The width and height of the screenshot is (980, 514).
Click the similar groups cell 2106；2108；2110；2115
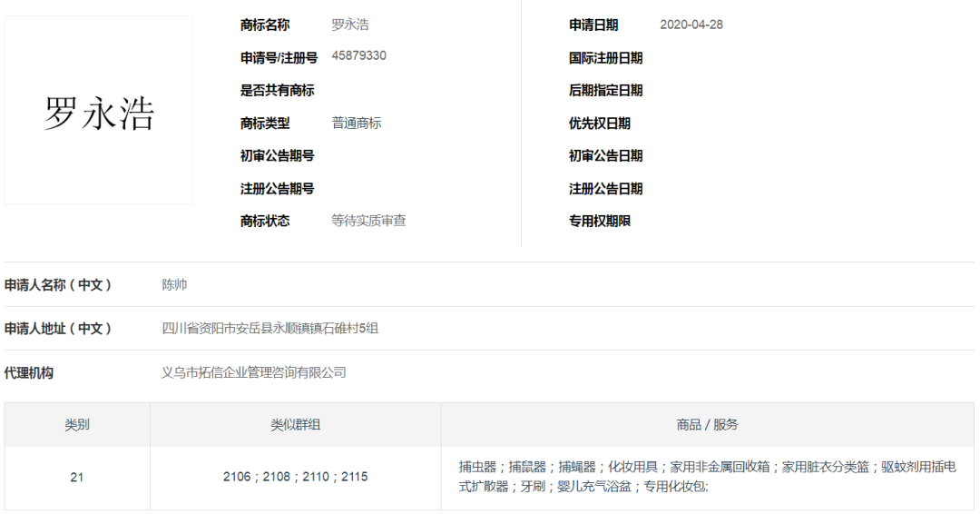coord(296,477)
